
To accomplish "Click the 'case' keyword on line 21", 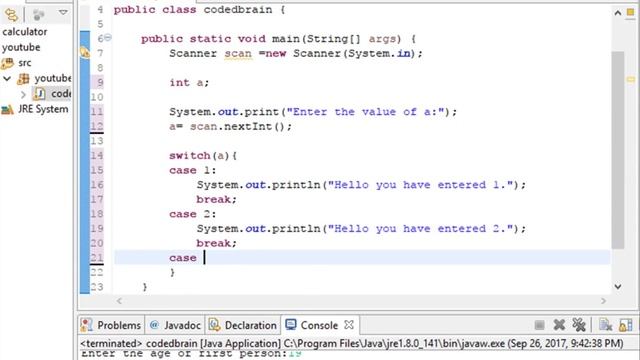I will click(182, 258).
